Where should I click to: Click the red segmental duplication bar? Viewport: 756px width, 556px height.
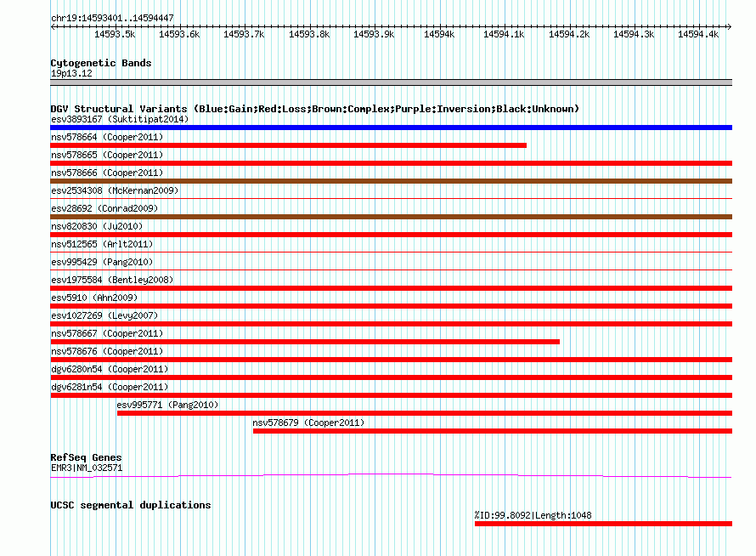click(x=603, y=524)
